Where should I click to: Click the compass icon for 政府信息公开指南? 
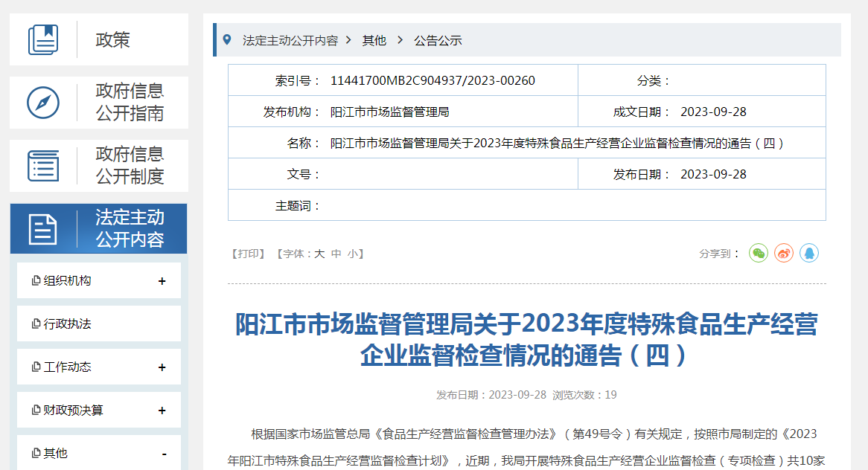point(43,103)
